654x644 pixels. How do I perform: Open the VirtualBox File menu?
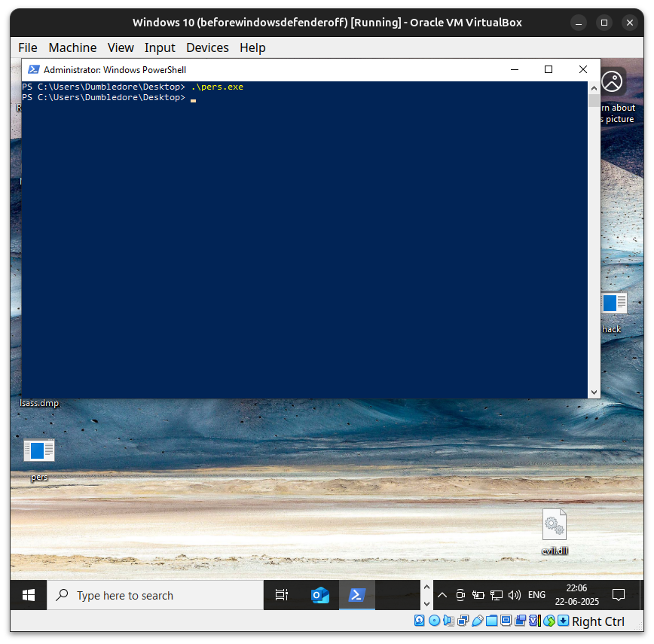pyautogui.click(x=28, y=48)
